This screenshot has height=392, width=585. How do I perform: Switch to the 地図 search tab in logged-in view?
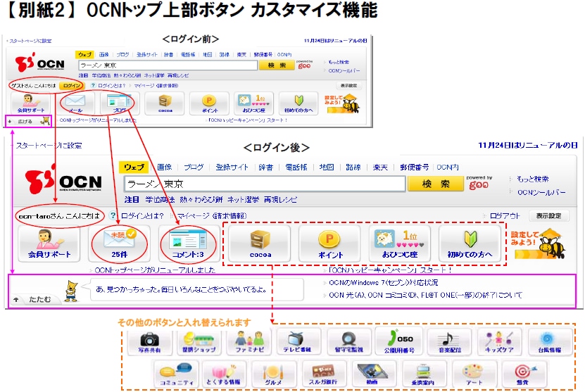pos(326,167)
